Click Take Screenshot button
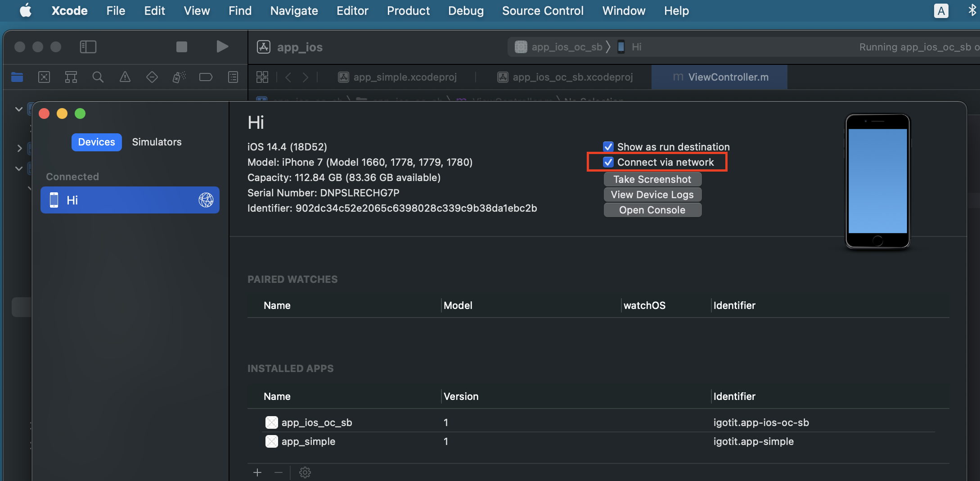Screen dimensions: 980x481 click(652, 179)
